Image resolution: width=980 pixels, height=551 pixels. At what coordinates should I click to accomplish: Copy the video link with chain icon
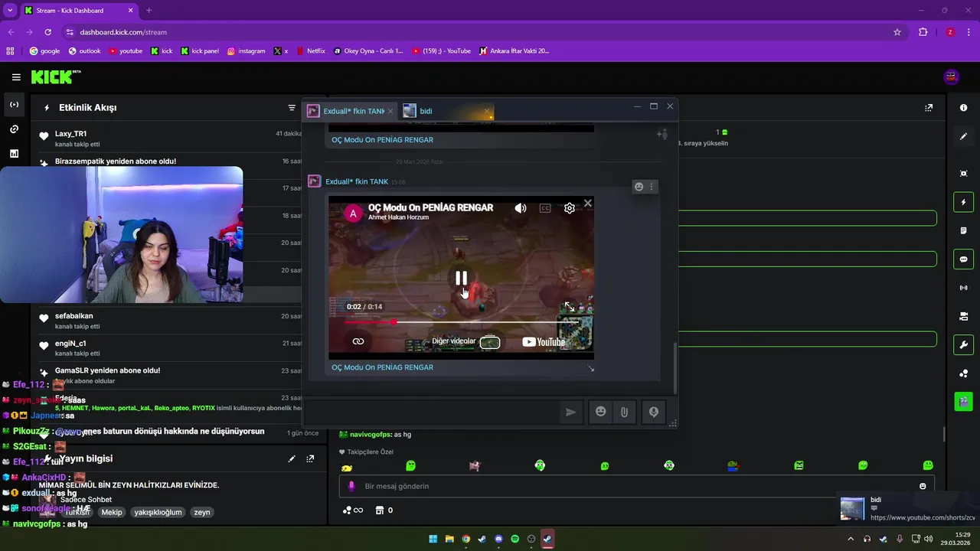358,341
